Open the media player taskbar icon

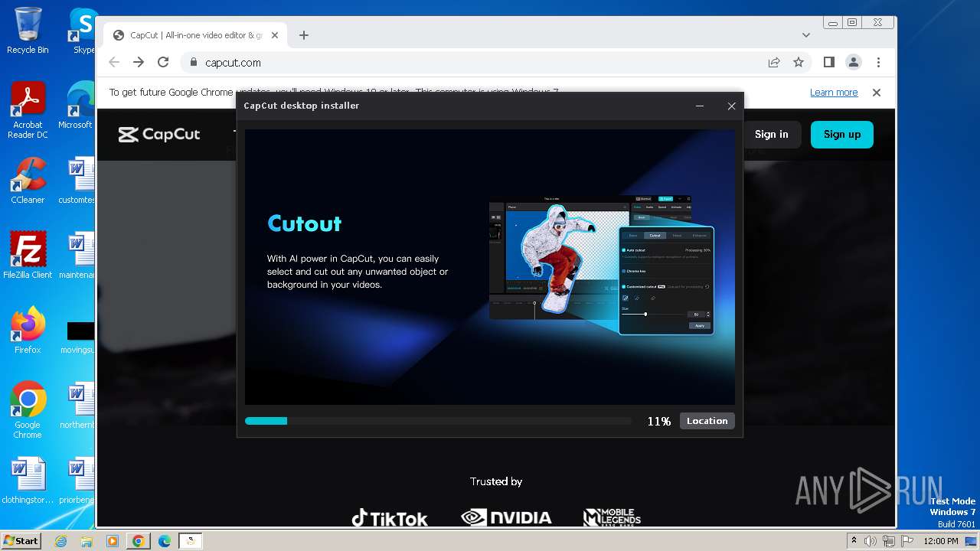[x=113, y=541]
